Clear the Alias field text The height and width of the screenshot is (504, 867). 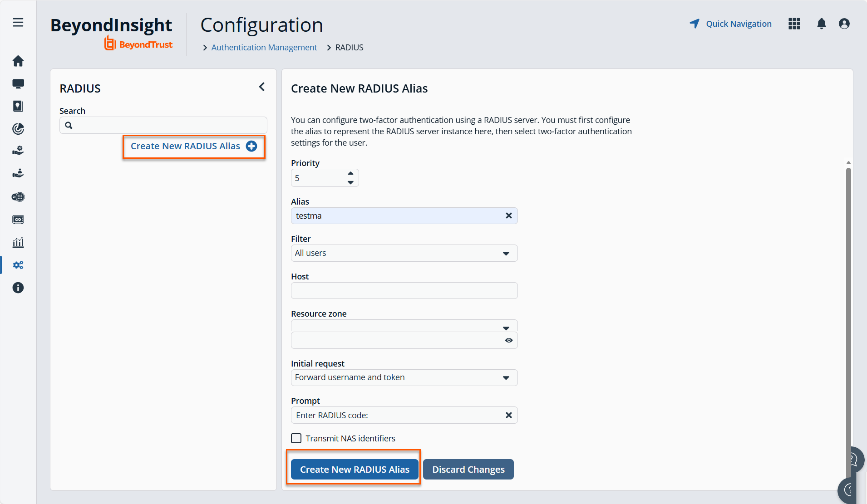tap(509, 215)
